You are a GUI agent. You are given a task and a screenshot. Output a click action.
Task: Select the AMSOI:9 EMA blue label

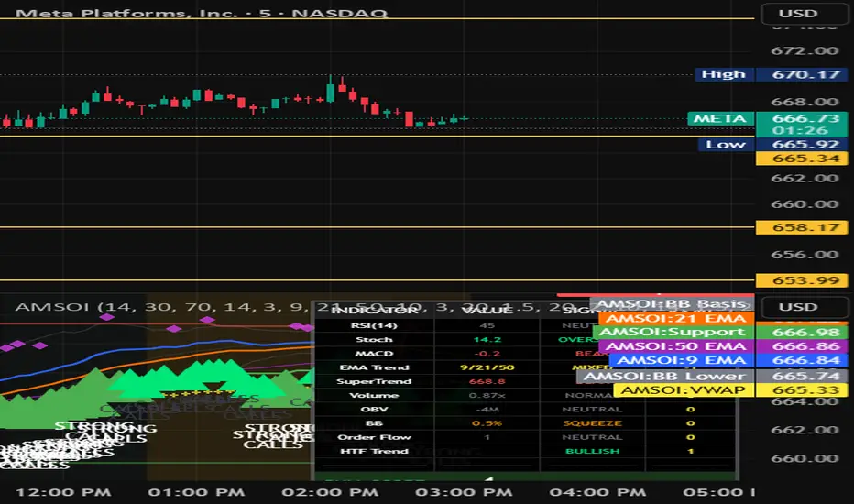[x=682, y=360]
